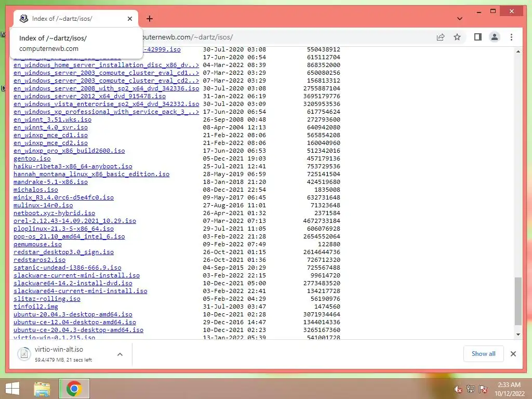Viewport: 532px width, 399px height.
Task: Download slackware64-14.2-install-dvd.iso
Action: click(x=73, y=283)
